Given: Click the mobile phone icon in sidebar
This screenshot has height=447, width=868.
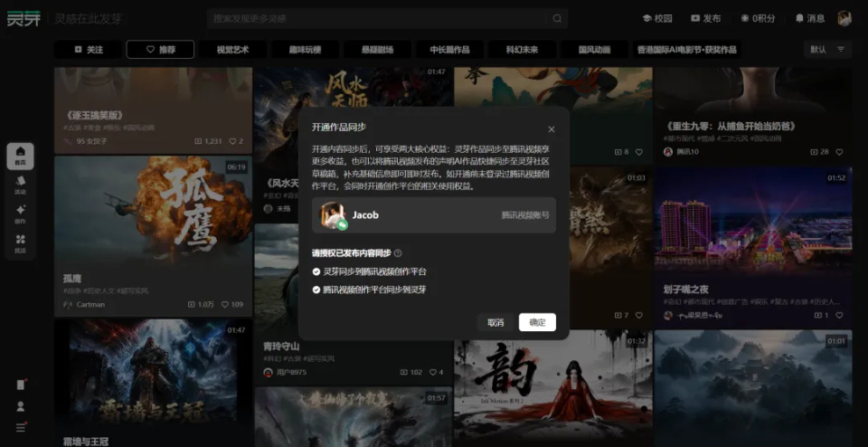Looking at the screenshot, I should (x=21, y=385).
